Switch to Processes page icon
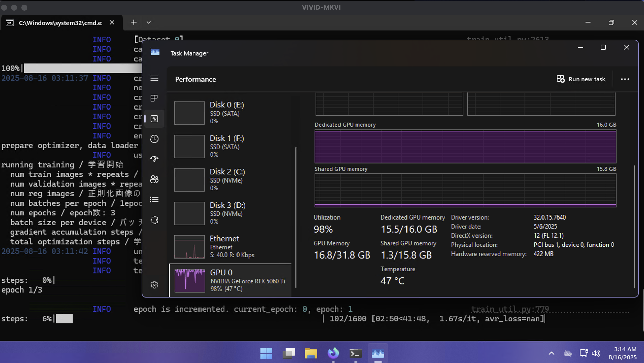This screenshot has height=363, width=644. pos(154,98)
